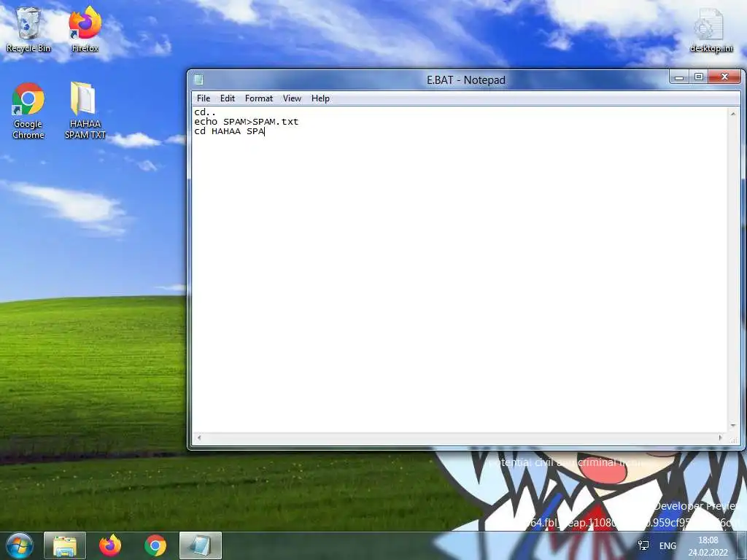Maximize the E.BAT Notepad window
The width and height of the screenshot is (747, 560).
(698, 77)
